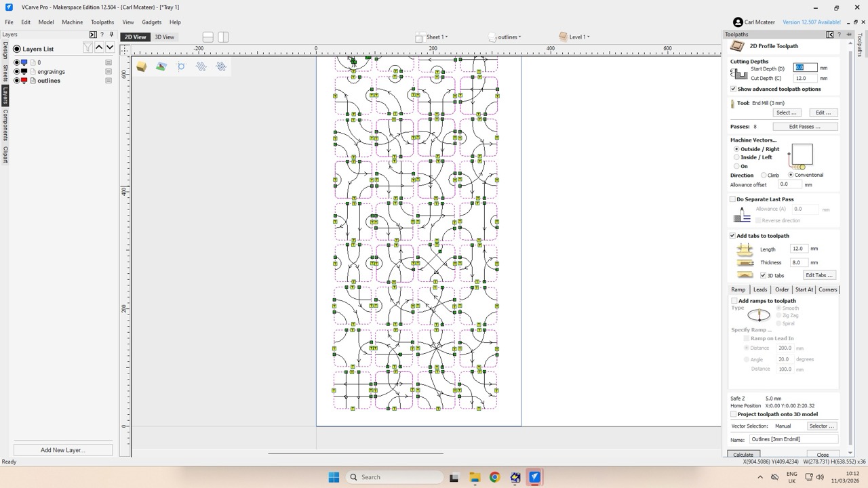Open color dropdown for layer 0
This screenshot has width=868, height=488.
click(25, 62)
